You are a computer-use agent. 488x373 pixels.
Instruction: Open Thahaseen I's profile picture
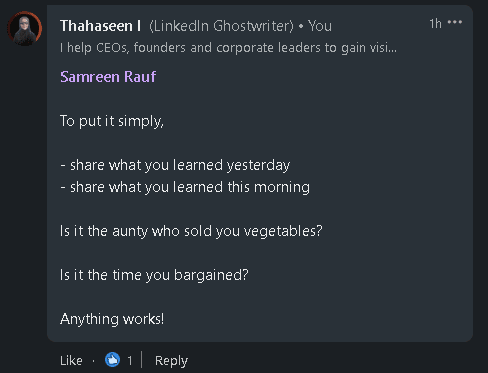[x=25, y=28]
